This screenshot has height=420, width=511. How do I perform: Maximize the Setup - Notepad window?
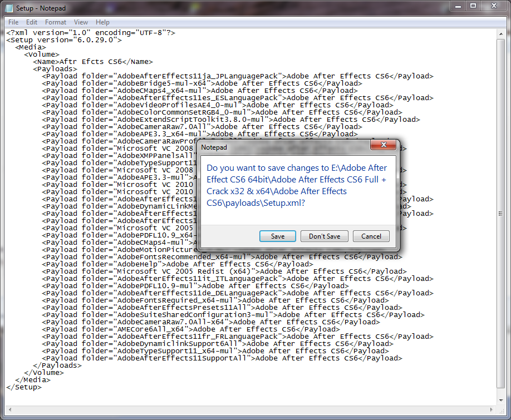coord(473,6)
